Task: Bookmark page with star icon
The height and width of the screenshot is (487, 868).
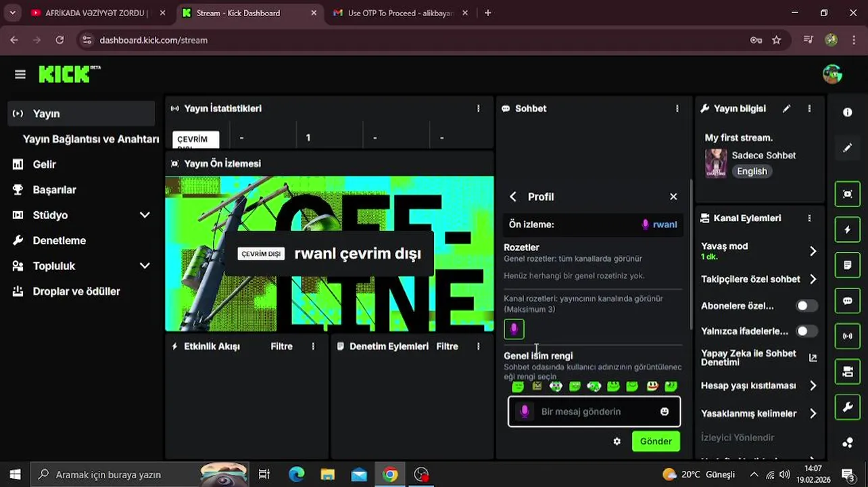Action: 777,40
